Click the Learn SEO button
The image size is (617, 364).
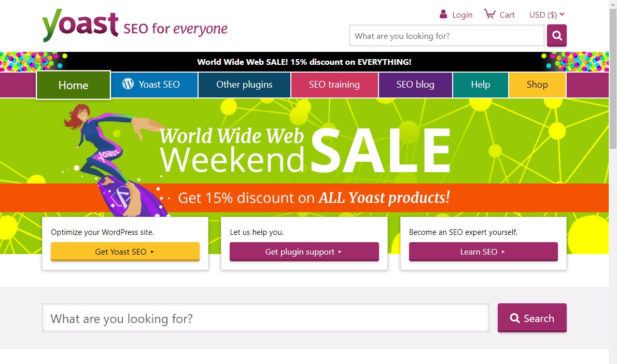(483, 252)
